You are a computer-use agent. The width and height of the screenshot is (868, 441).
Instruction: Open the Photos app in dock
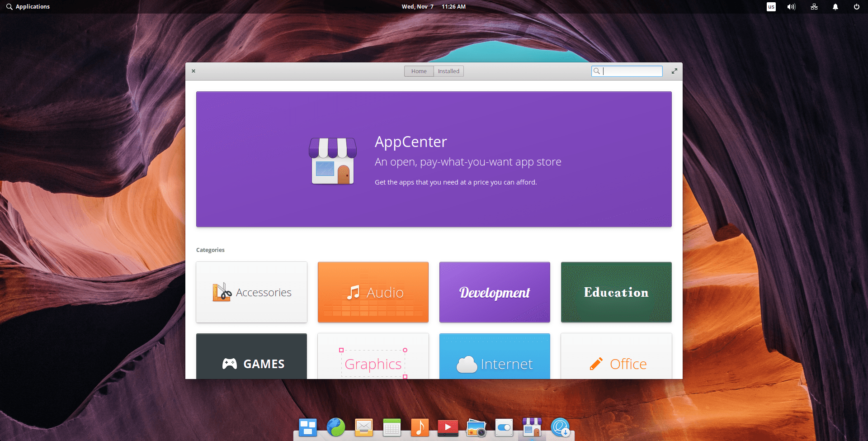476,427
